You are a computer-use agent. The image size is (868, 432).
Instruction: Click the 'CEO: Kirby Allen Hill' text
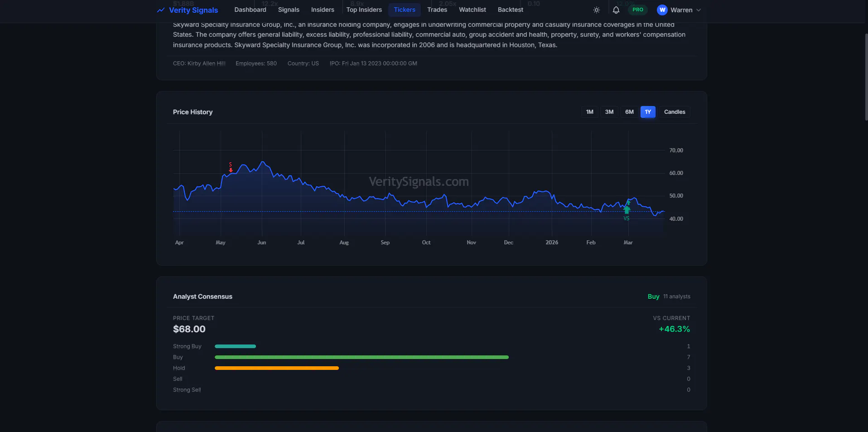tap(199, 63)
